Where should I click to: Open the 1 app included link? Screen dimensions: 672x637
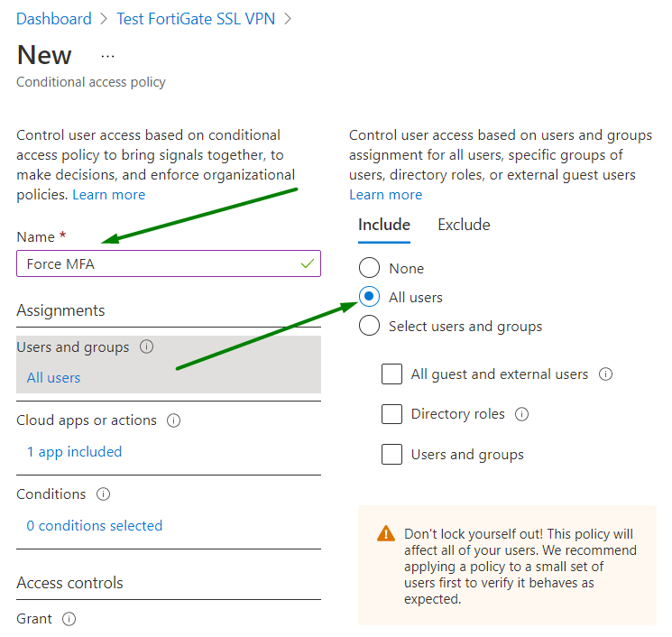(x=74, y=451)
